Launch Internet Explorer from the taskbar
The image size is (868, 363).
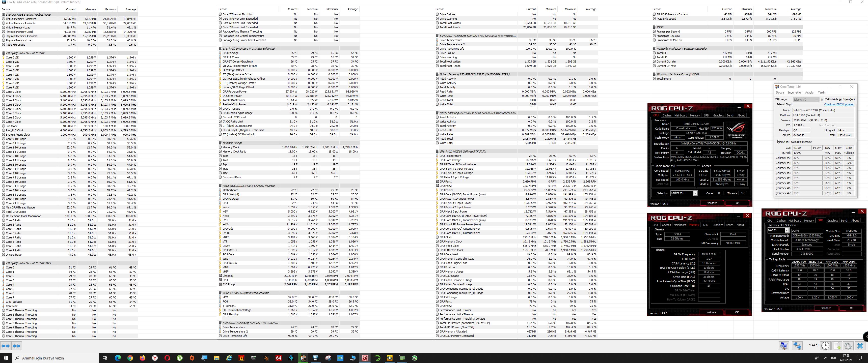coord(229,358)
